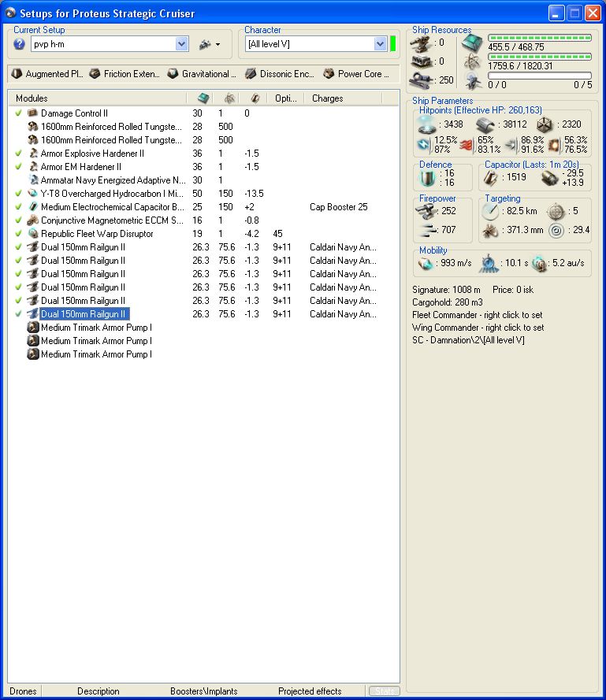Select the Power Core subsystem
The width and height of the screenshot is (606, 700).
click(356, 74)
